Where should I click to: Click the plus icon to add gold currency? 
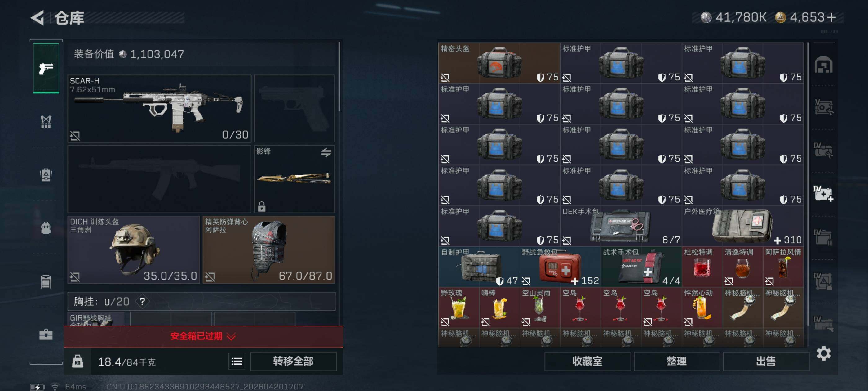831,17
